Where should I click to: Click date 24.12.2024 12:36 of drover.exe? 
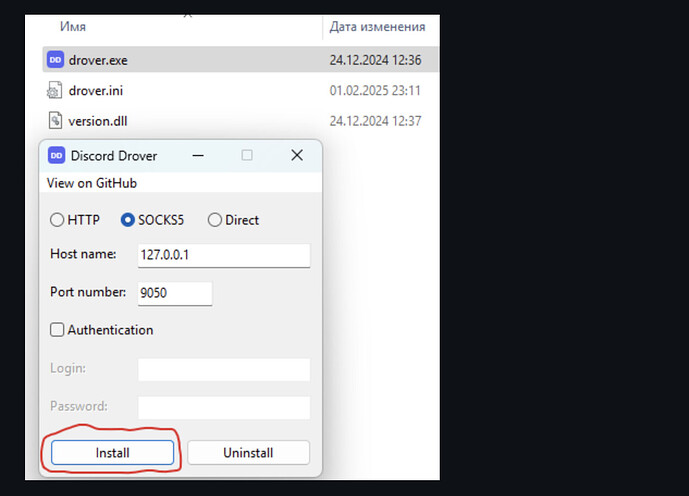375,60
